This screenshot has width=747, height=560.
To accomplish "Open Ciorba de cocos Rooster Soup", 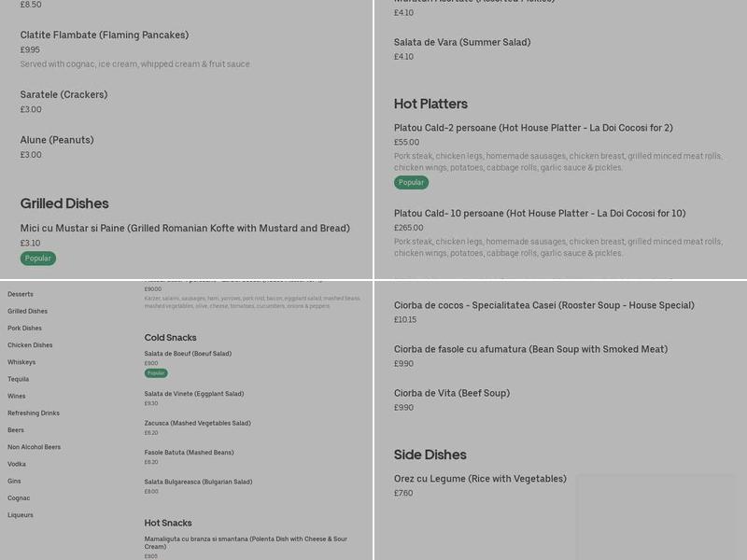I will click(544, 305).
